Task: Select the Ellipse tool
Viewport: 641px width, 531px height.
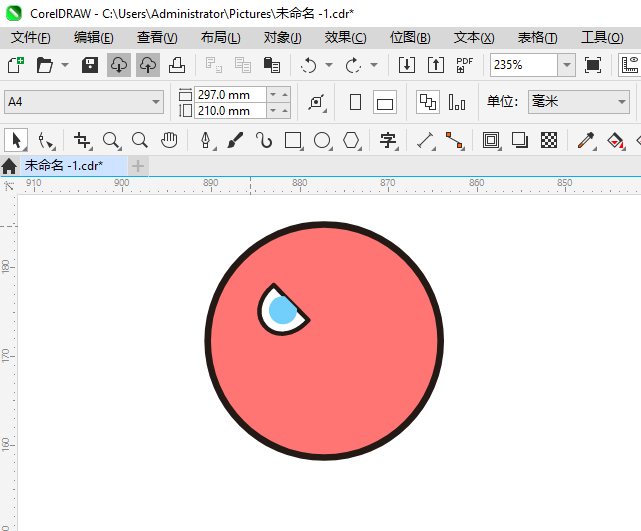Action: pyautogui.click(x=322, y=140)
